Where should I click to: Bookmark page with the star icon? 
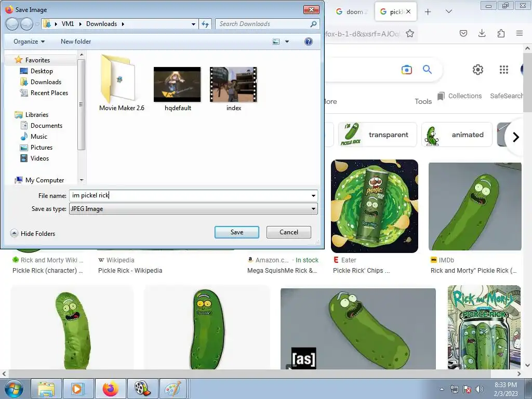pos(410,33)
